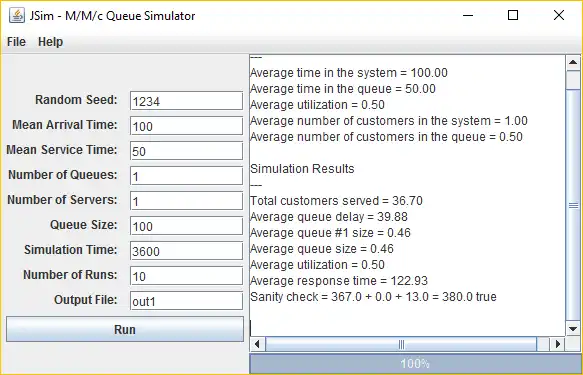The height and width of the screenshot is (375, 583).
Task: Click the 'Sanity check' result line
Action: tap(373, 297)
